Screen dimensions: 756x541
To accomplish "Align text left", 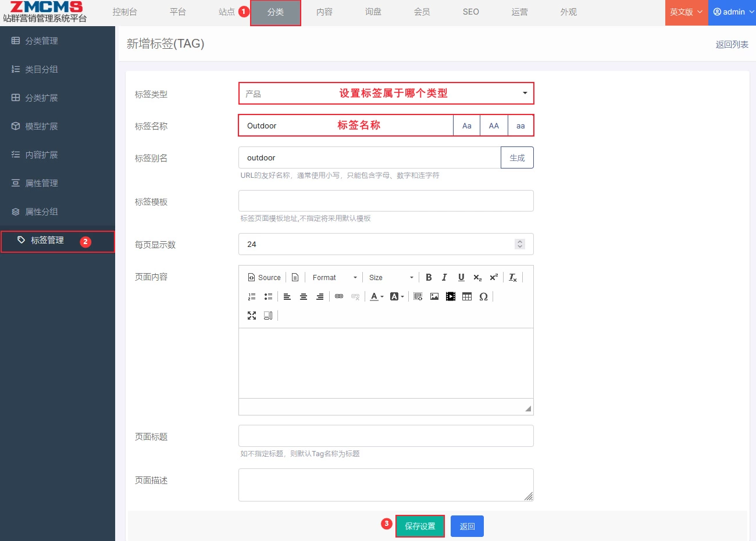I will pyautogui.click(x=287, y=297).
